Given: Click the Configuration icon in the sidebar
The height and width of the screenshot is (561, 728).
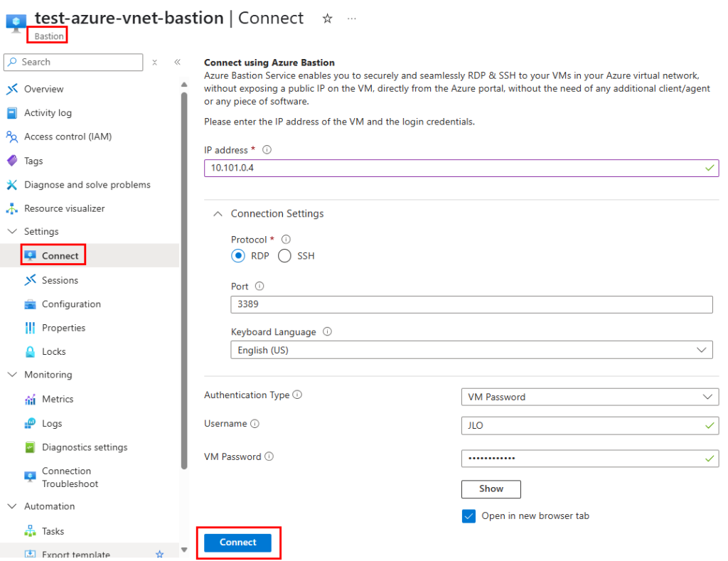Looking at the screenshot, I should [30, 304].
